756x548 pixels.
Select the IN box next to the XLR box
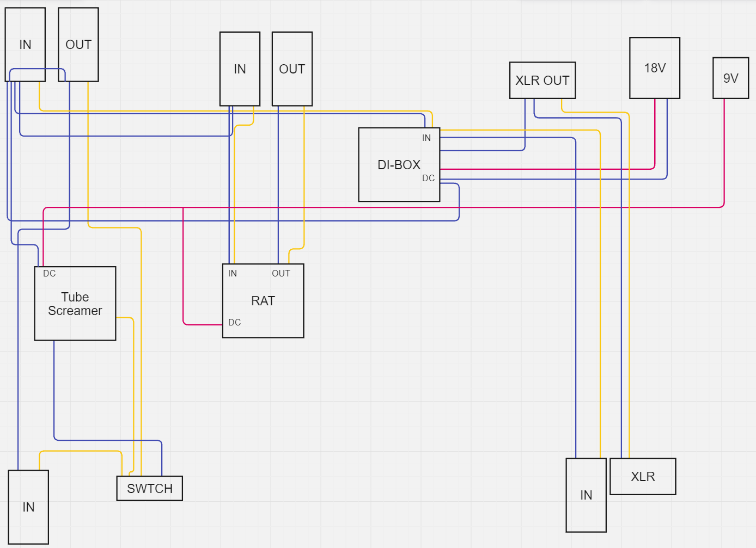pyautogui.click(x=586, y=495)
